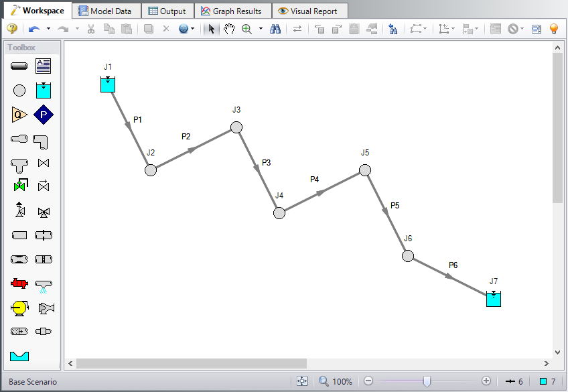Image resolution: width=568 pixels, height=392 pixels.
Task: Click the Base Scenario label
Action: 31,381
